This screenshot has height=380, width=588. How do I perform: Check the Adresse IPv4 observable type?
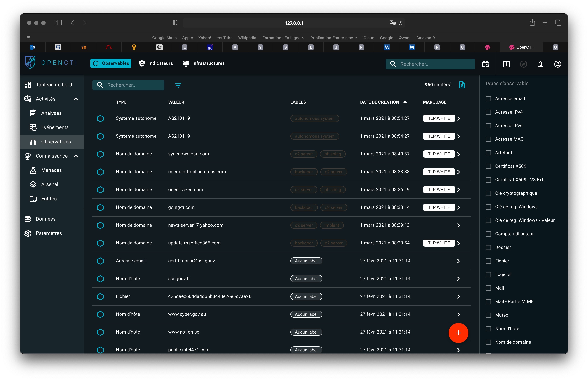[x=488, y=112]
